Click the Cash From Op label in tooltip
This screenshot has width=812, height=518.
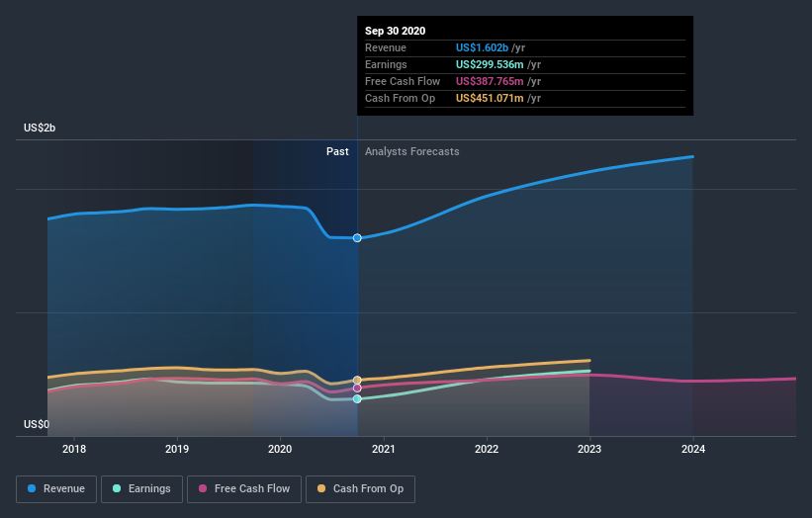coord(401,98)
